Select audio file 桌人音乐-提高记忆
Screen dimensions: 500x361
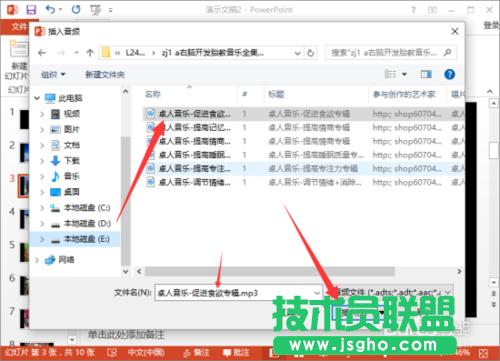194,127
